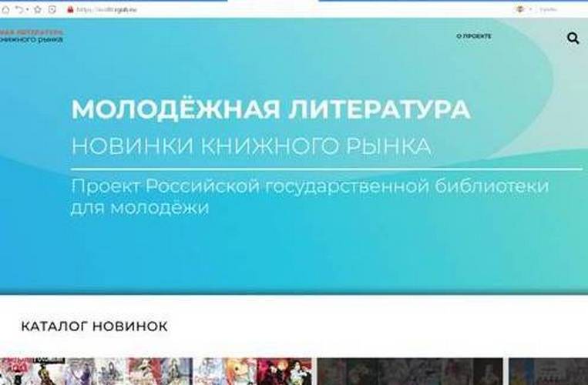Open the dropdown beside the back arrow

28,10
